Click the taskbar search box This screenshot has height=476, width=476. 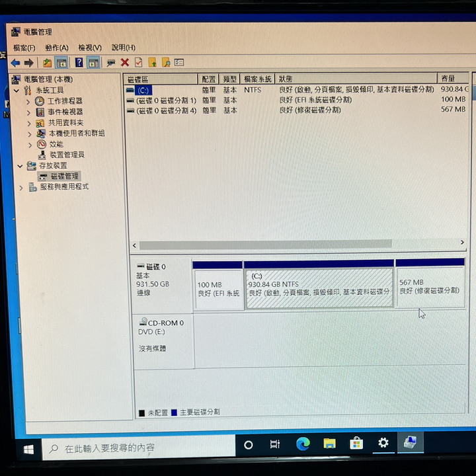[139, 448]
